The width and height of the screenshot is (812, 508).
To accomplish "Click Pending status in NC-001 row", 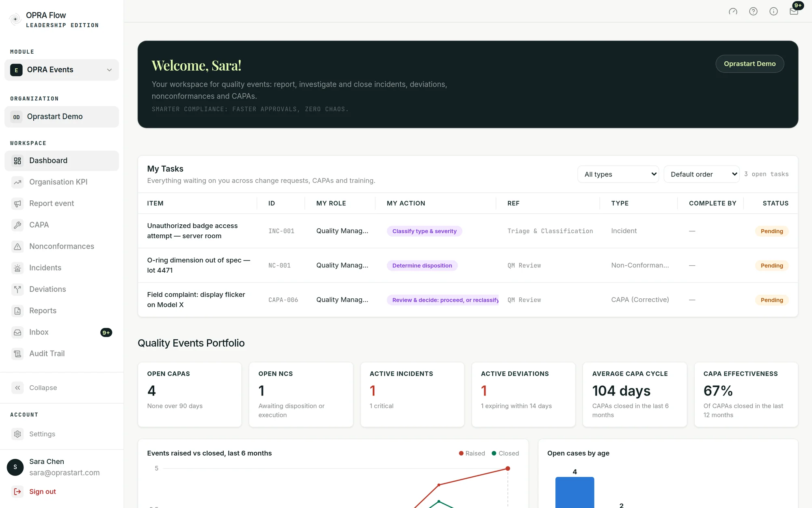I will pos(771,266).
